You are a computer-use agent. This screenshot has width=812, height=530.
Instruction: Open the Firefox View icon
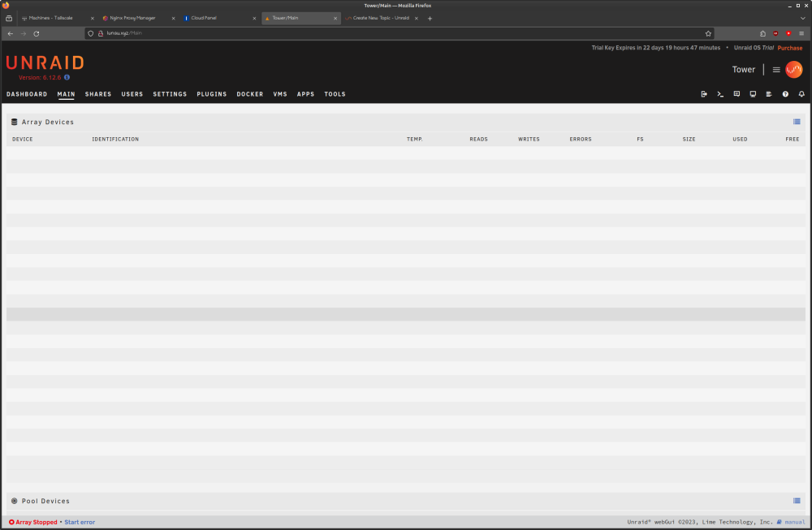click(9, 18)
